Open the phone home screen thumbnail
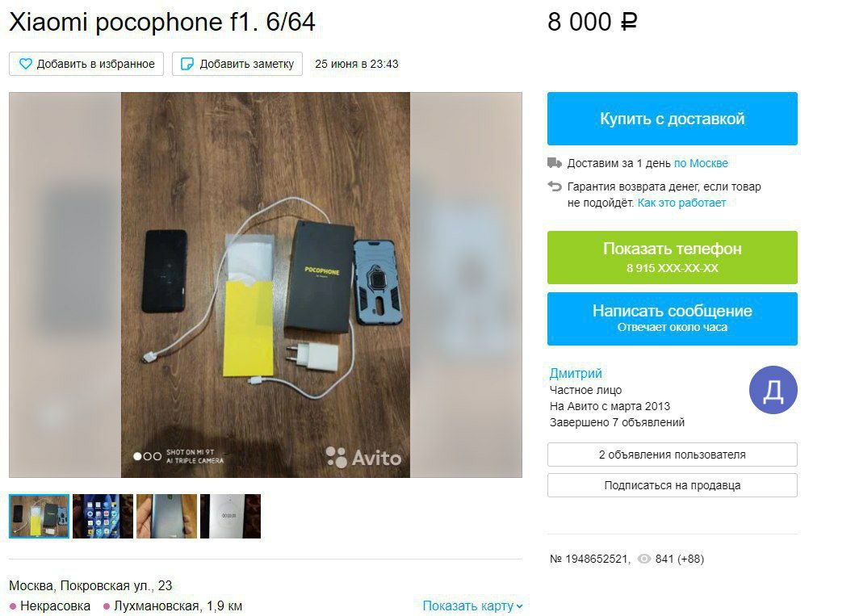Image resolution: width=855 pixels, height=616 pixels. pos(103,516)
